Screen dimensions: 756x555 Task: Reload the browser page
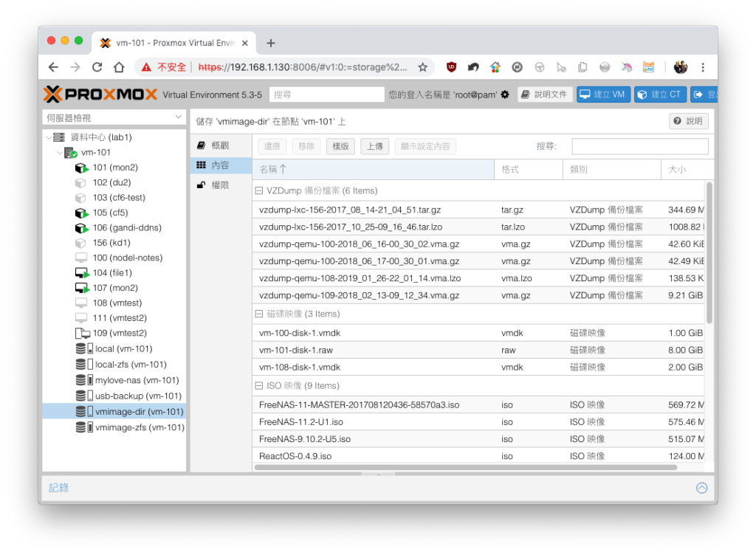coord(97,67)
